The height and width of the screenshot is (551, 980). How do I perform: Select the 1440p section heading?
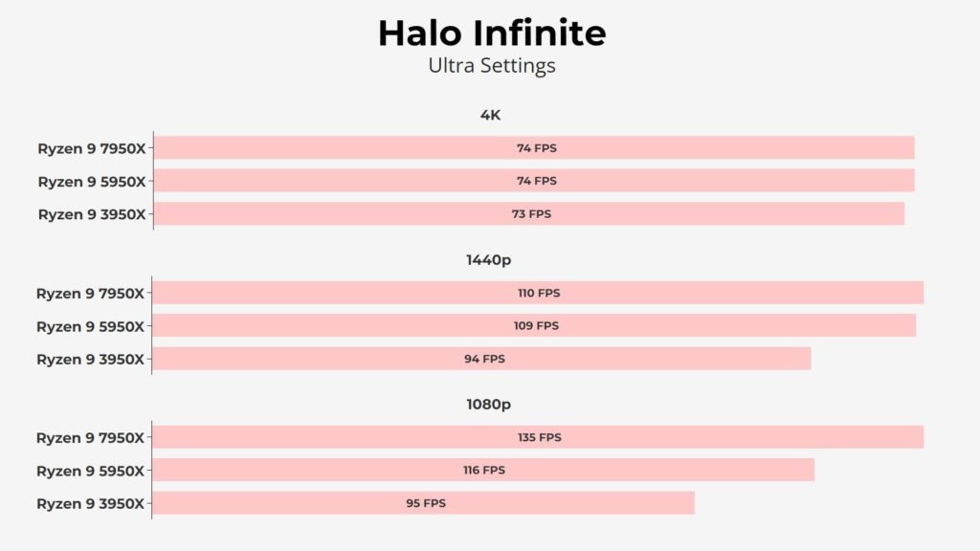coord(489,260)
